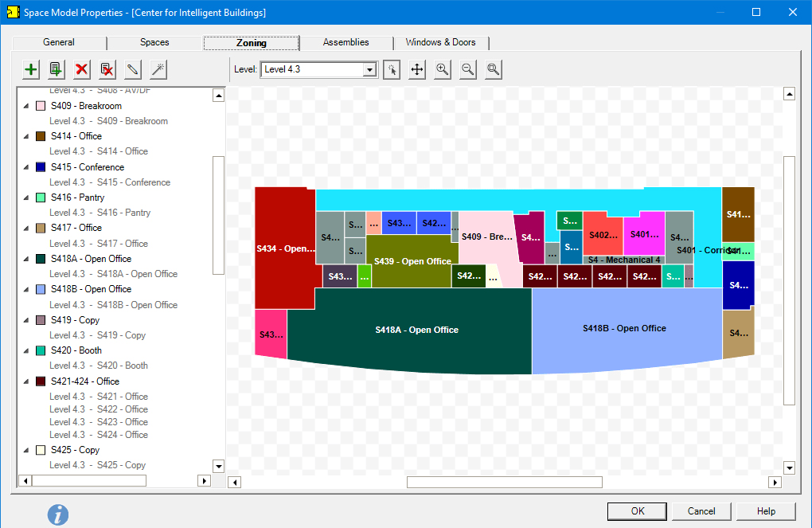This screenshot has width=812, height=528.
Task: Click the green plus icon to add a zone
Action: pyautogui.click(x=29, y=69)
